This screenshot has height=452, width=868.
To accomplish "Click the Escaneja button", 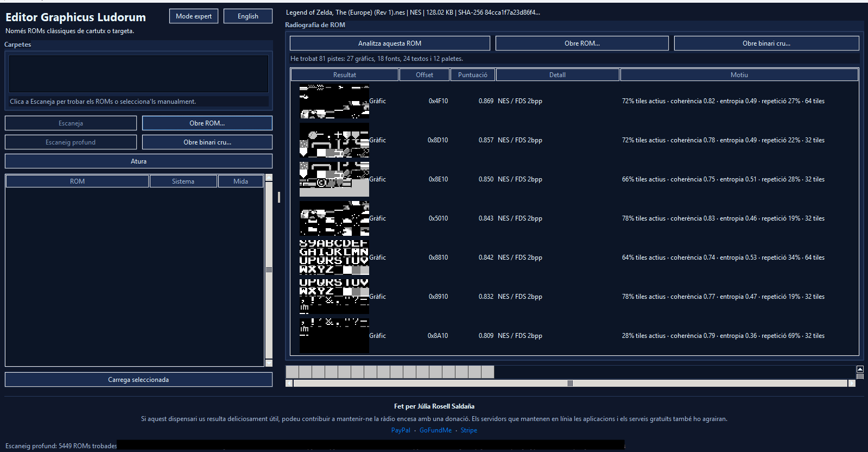I will pos(71,123).
